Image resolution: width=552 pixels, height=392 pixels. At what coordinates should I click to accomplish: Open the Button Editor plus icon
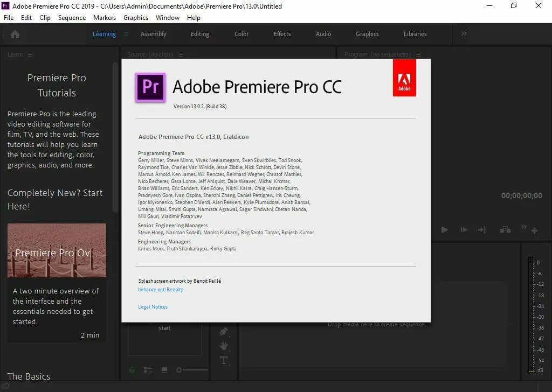[x=534, y=230]
